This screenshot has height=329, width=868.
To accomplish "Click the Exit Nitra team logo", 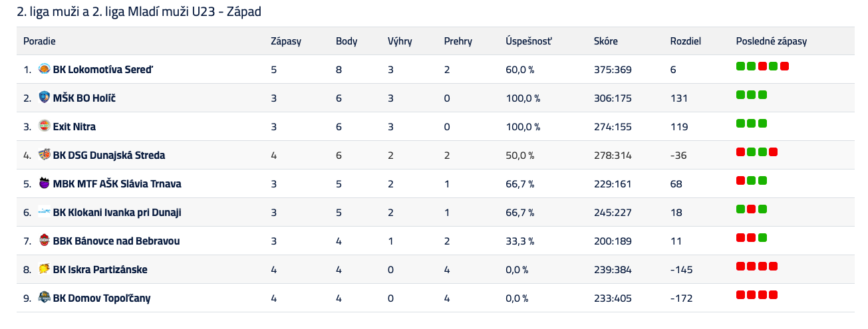I will [x=45, y=126].
